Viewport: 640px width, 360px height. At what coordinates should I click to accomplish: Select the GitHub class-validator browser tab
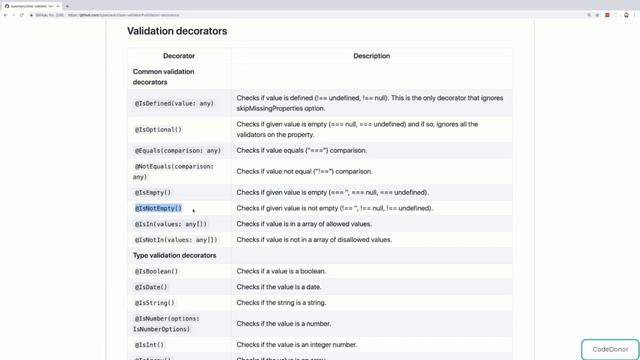tap(32, 6)
